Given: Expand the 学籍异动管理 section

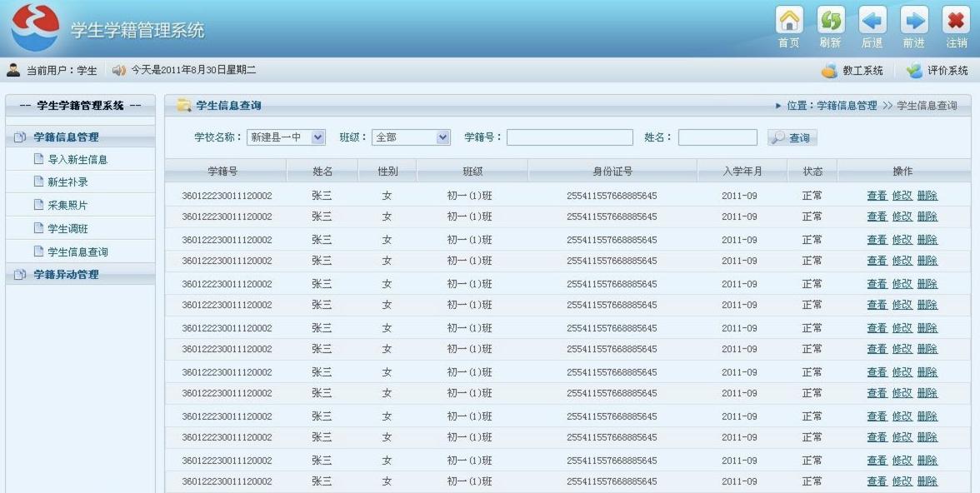Looking at the screenshot, I should pyautogui.click(x=65, y=275).
